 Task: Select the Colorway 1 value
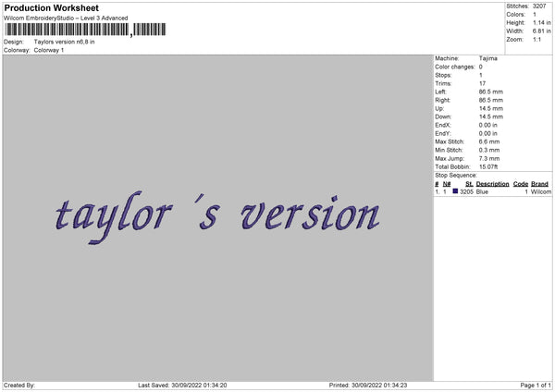click(x=49, y=50)
